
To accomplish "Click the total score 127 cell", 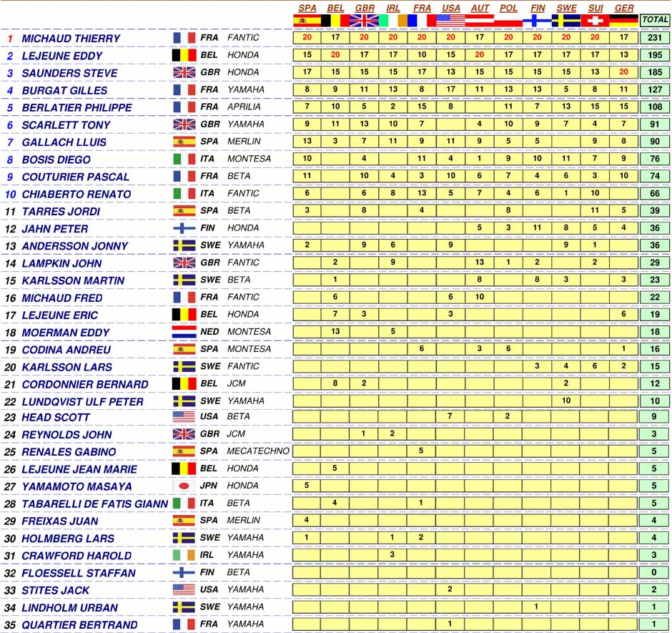I will point(655,89).
